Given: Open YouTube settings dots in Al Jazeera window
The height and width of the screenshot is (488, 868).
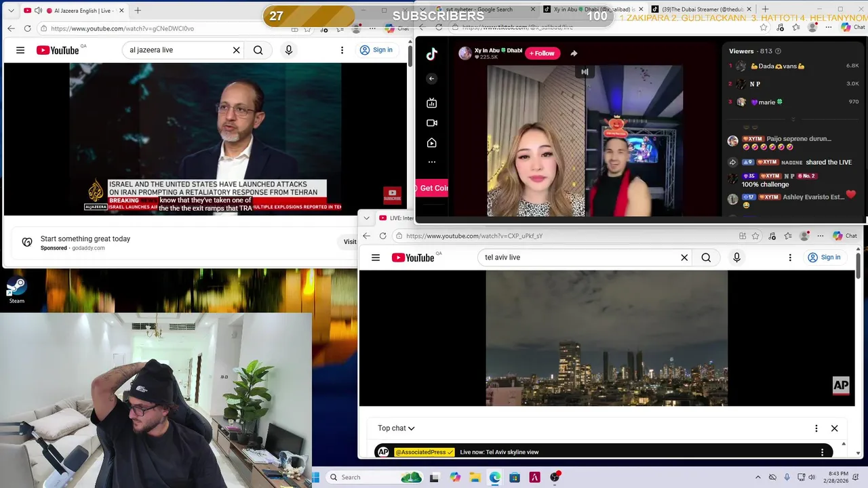Looking at the screenshot, I should [342, 50].
